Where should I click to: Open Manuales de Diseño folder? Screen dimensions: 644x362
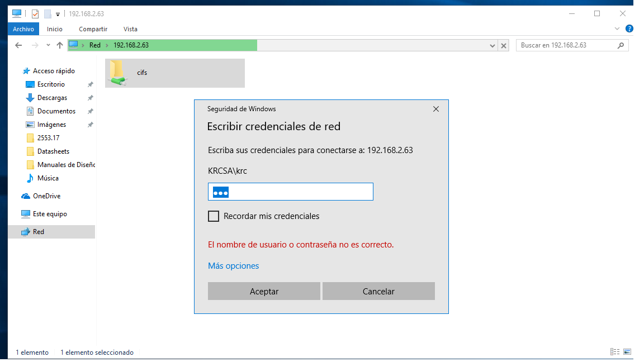pyautogui.click(x=66, y=165)
